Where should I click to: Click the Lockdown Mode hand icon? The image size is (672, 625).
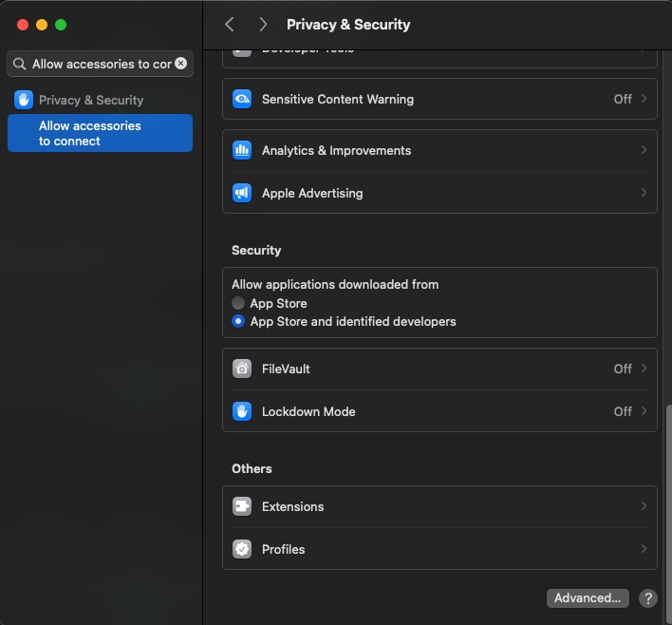click(x=242, y=411)
